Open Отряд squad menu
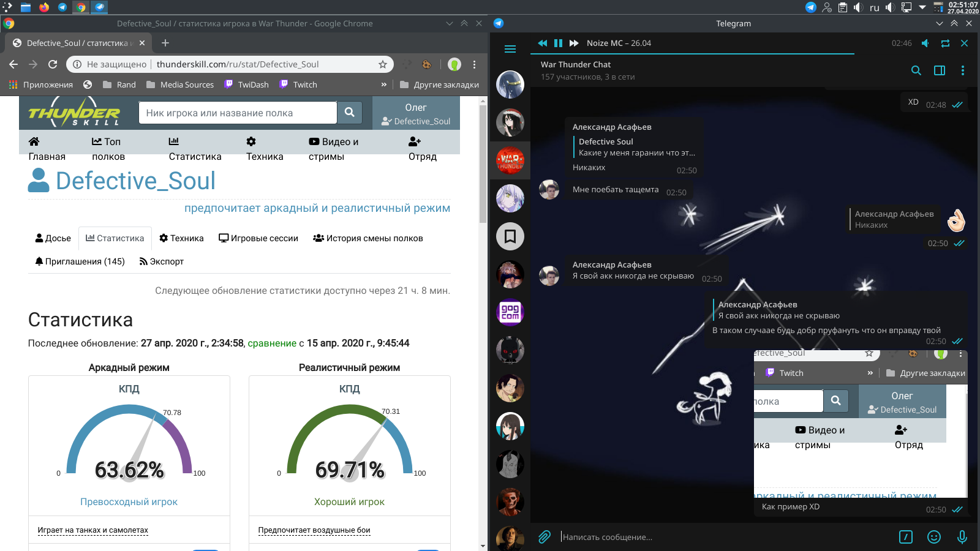This screenshot has width=980, height=551. coord(423,149)
